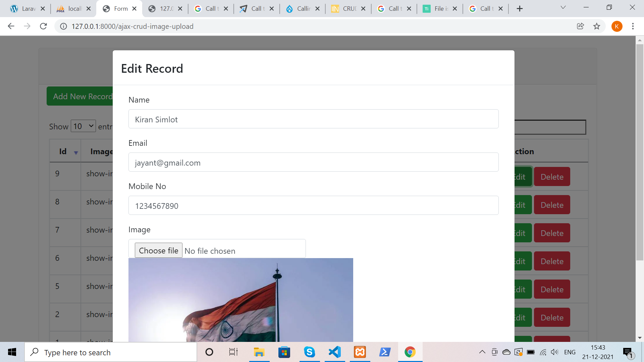Open the clock and date 15:43
This screenshot has width=644, height=362.
click(x=598, y=352)
